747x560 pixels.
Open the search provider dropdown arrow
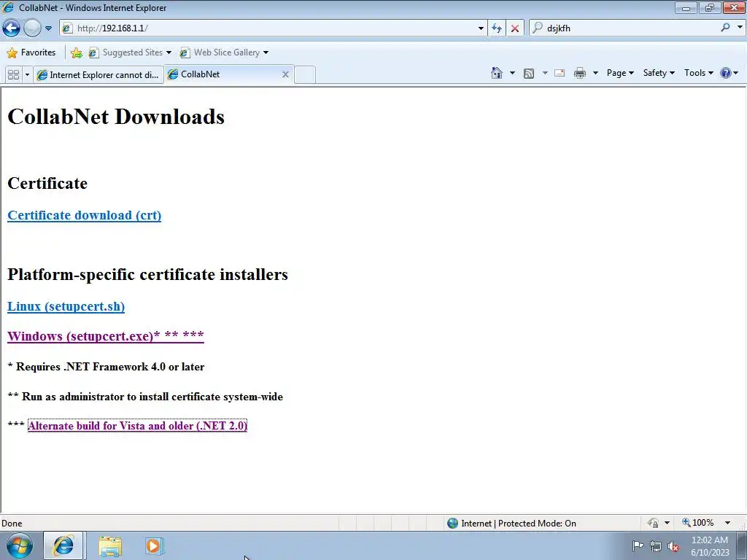[x=740, y=28]
